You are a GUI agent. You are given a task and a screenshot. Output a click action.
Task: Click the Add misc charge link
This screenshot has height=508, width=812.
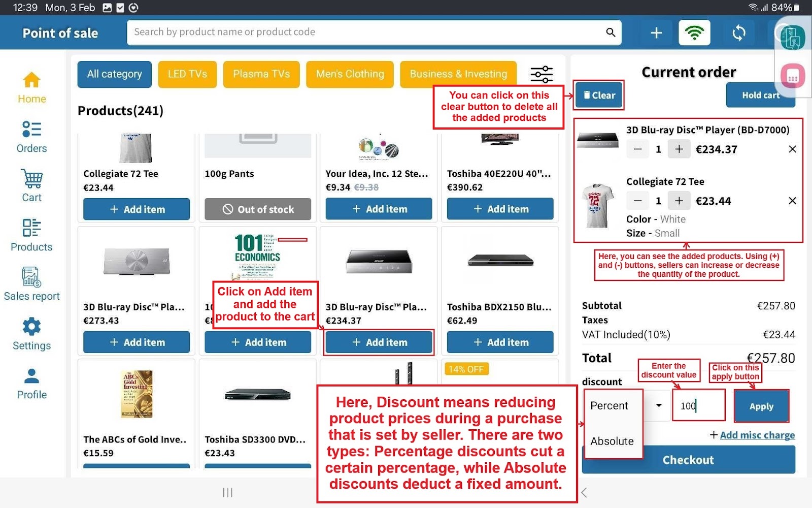pyautogui.click(x=752, y=435)
